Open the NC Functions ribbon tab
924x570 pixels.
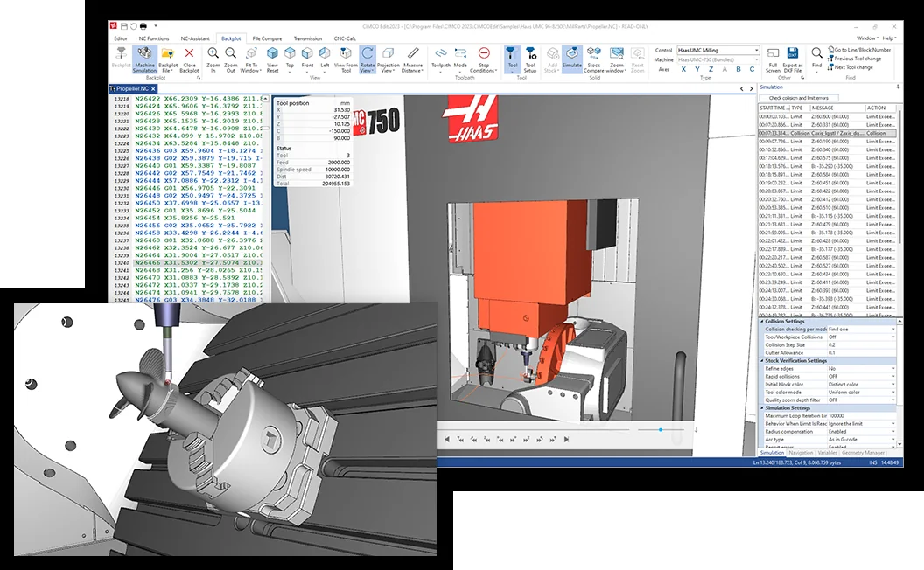tap(154, 38)
